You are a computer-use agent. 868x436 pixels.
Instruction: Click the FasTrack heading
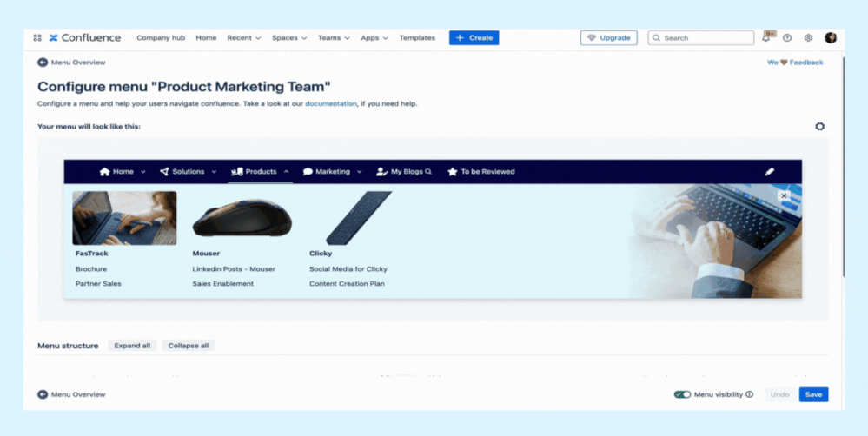coord(92,254)
